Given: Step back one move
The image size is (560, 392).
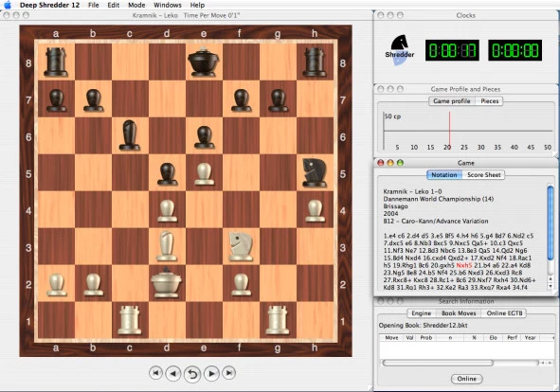Looking at the screenshot, I should (x=173, y=373).
